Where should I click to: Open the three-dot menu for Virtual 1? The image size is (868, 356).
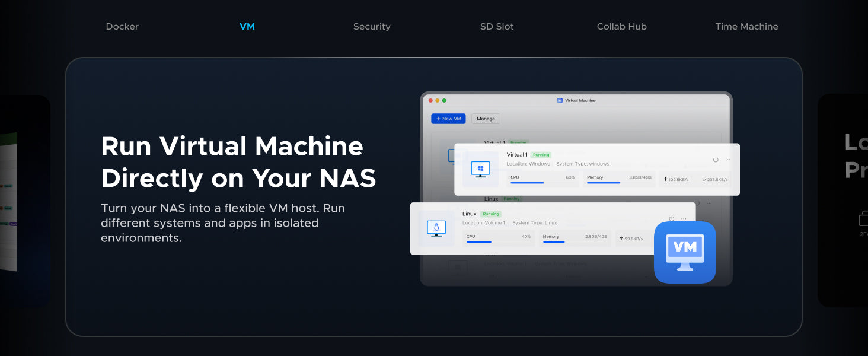(728, 160)
